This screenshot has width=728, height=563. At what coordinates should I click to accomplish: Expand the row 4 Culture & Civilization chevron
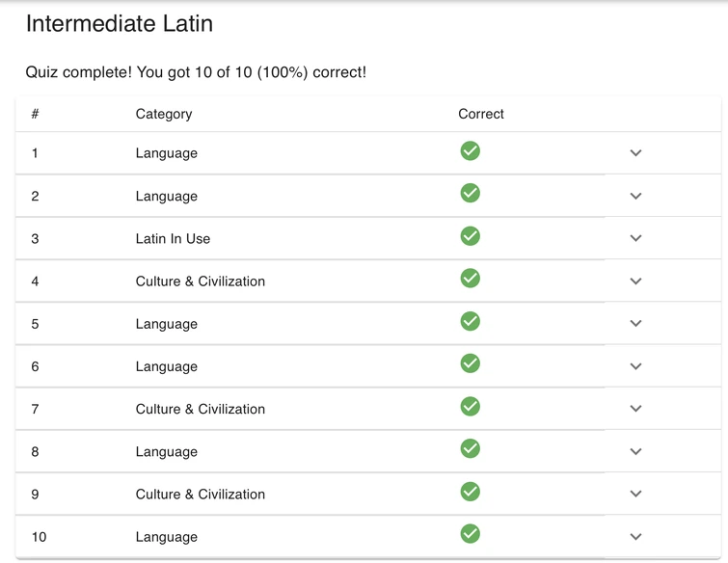[635, 281]
